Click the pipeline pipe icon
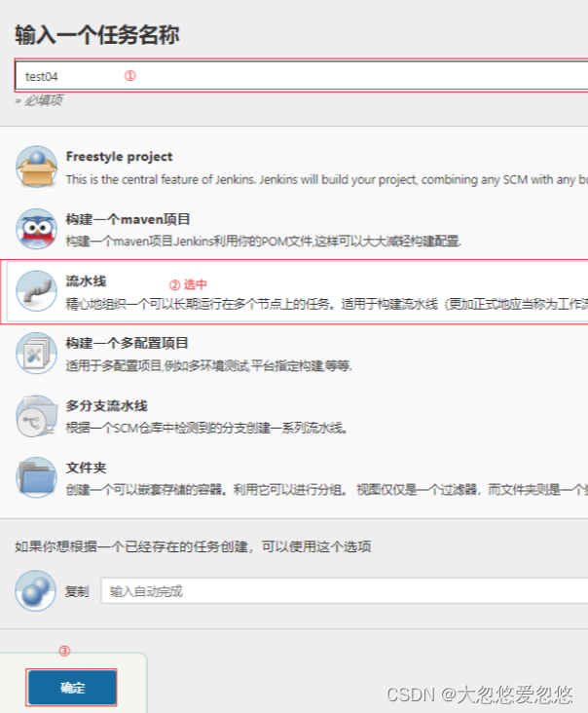The width and height of the screenshot is (588, 713). click(36, 291)
